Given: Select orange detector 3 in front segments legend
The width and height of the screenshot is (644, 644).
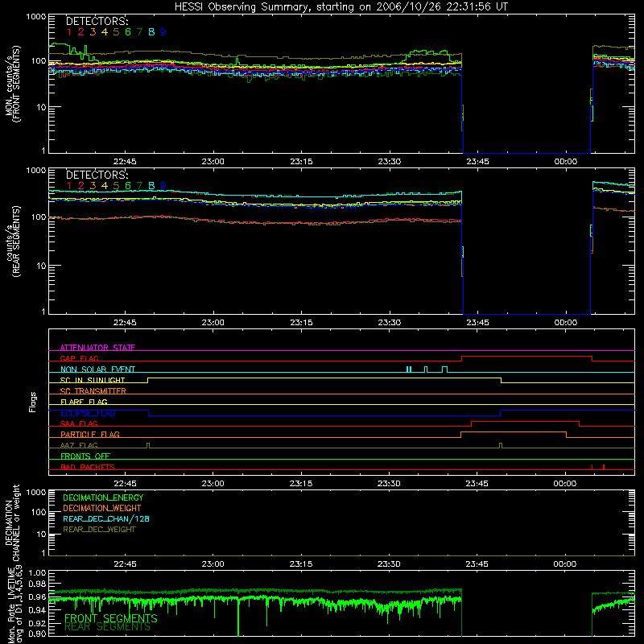Looking at the screenshot, I should pos(93,32).
